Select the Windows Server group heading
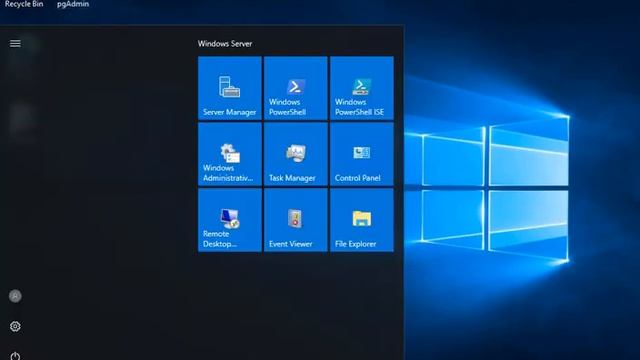The width and height of the screenshot is (640, 360). pyautogui.click(x=225, y=44)
